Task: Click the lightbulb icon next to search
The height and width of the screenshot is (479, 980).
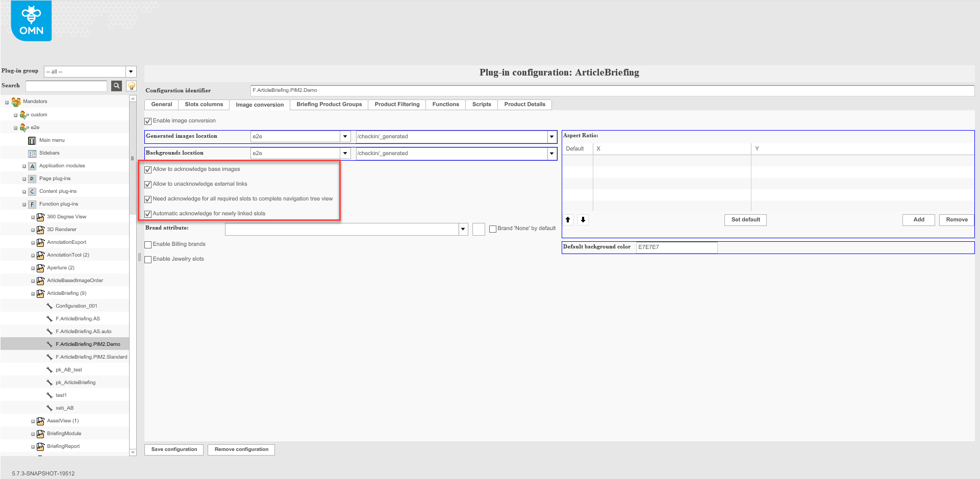Action: (x=131, y=86)
